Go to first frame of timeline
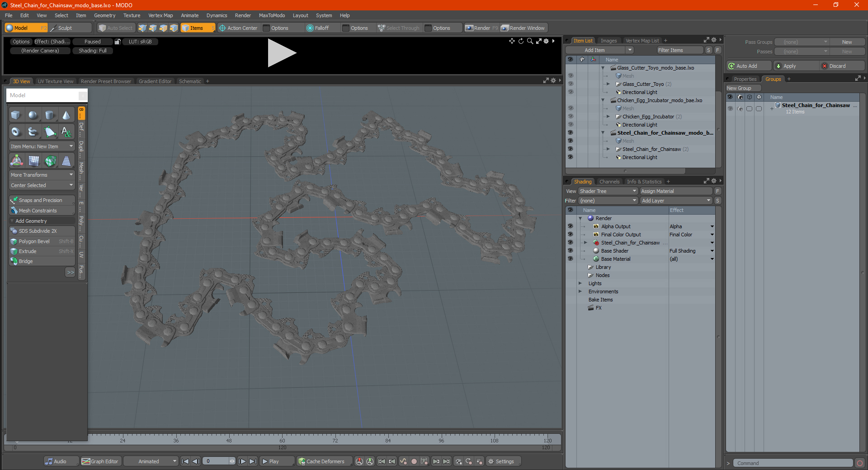Viewport: 868px width, 470px height. [185, 461]
